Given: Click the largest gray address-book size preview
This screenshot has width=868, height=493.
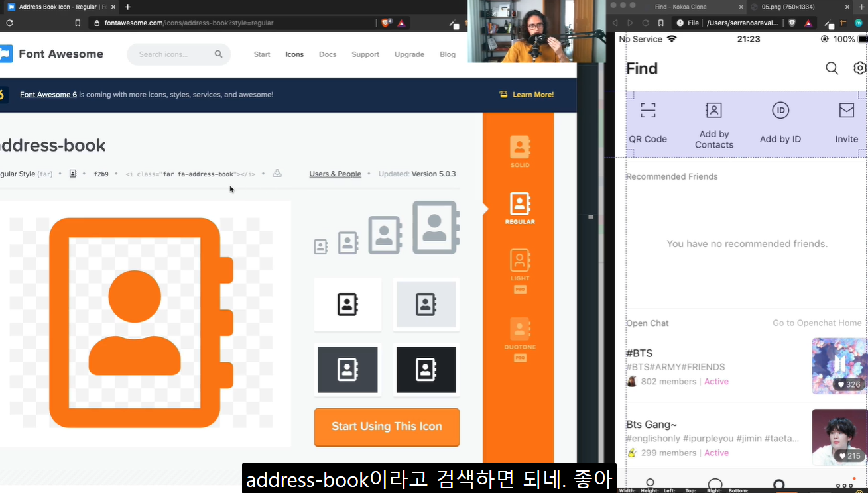Looking at the screenshot, I should [x=436, y=227].
